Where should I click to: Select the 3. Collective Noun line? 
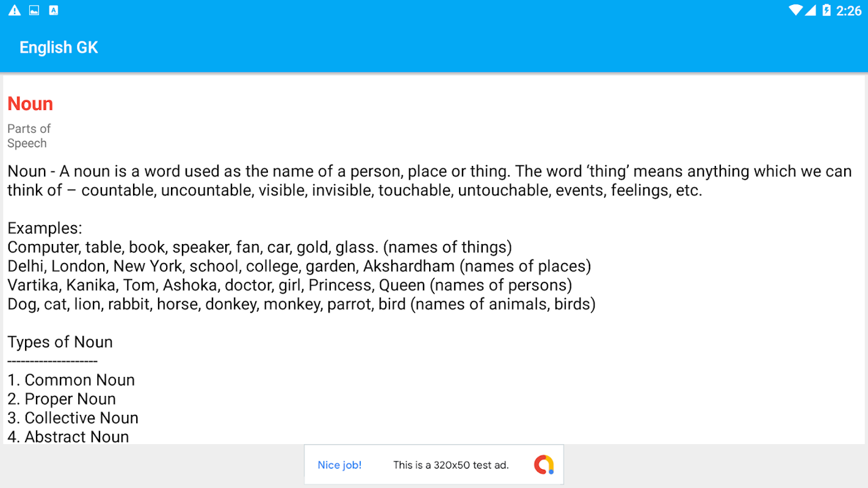[x=73, y=418]
